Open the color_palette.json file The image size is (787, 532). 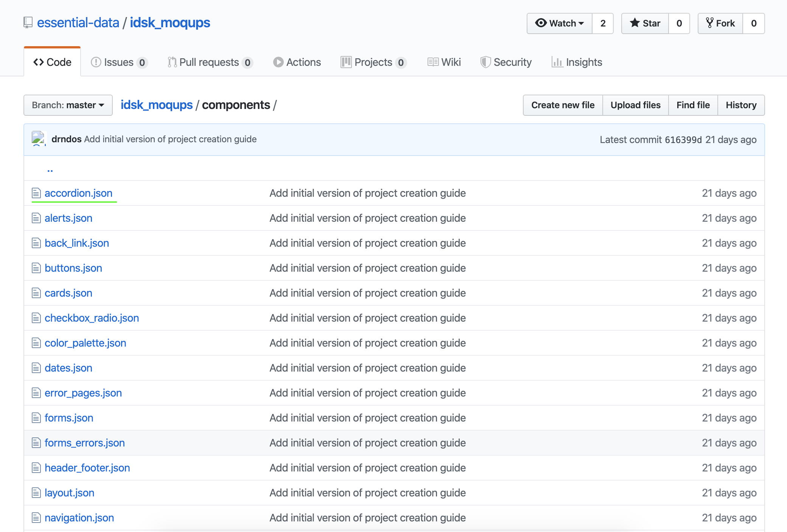(x=85, y=343)
